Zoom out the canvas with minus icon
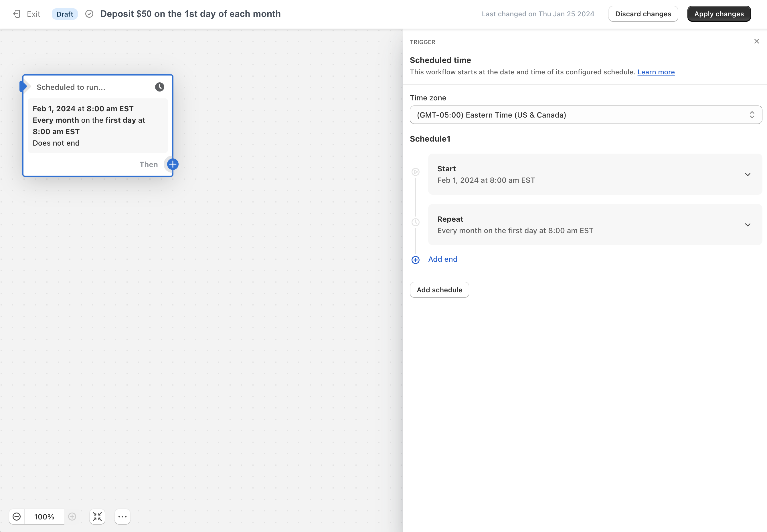Image resolution: width=767 pixels, height=532 pixels. (x=16, y=516)
